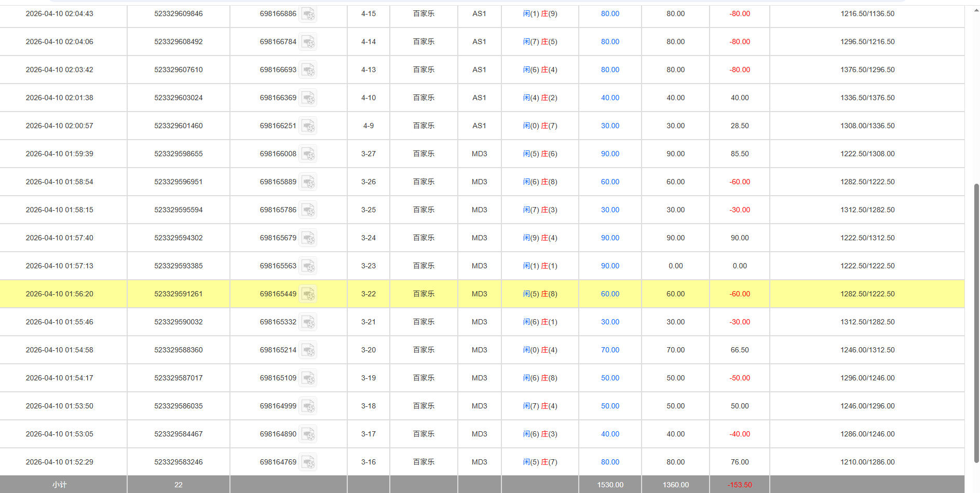This screenshot has width=980, height=493.
Task: Open video replay icon beside game 698166886
Action: [308, 14]
